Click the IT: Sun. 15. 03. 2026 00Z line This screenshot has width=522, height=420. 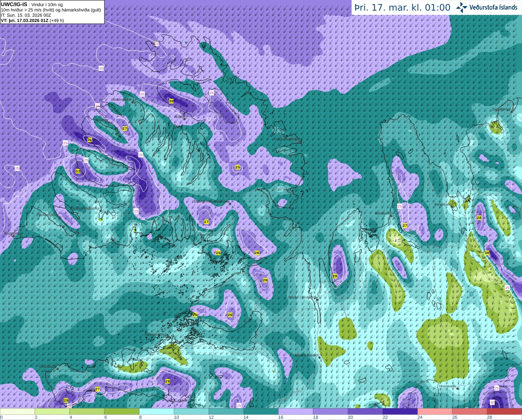26,15
